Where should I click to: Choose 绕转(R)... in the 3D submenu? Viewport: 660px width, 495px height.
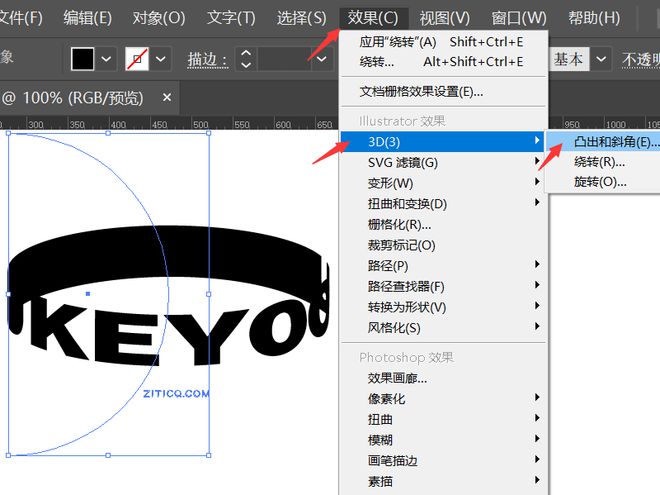click(600, 162)
